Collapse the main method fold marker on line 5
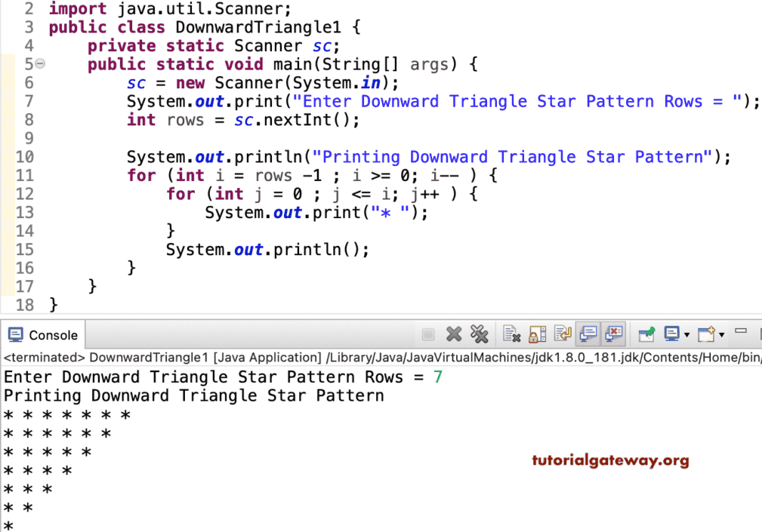 tap(39, 64)
